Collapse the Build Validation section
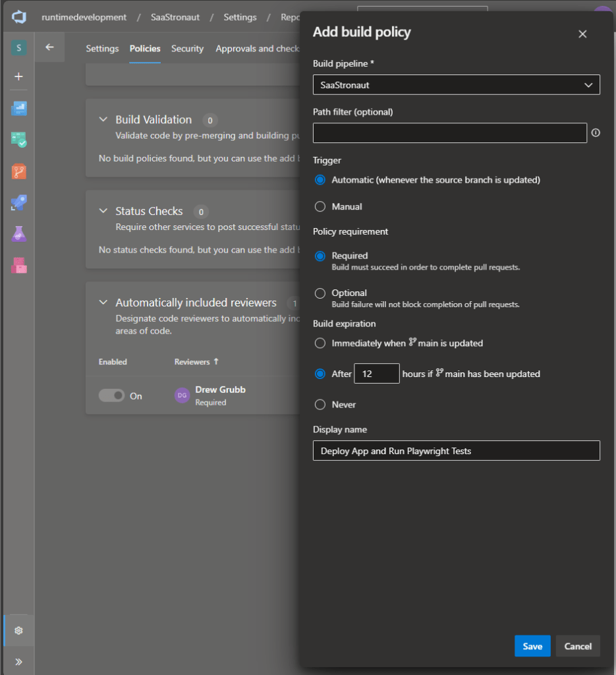 click(x=103, y=120)
